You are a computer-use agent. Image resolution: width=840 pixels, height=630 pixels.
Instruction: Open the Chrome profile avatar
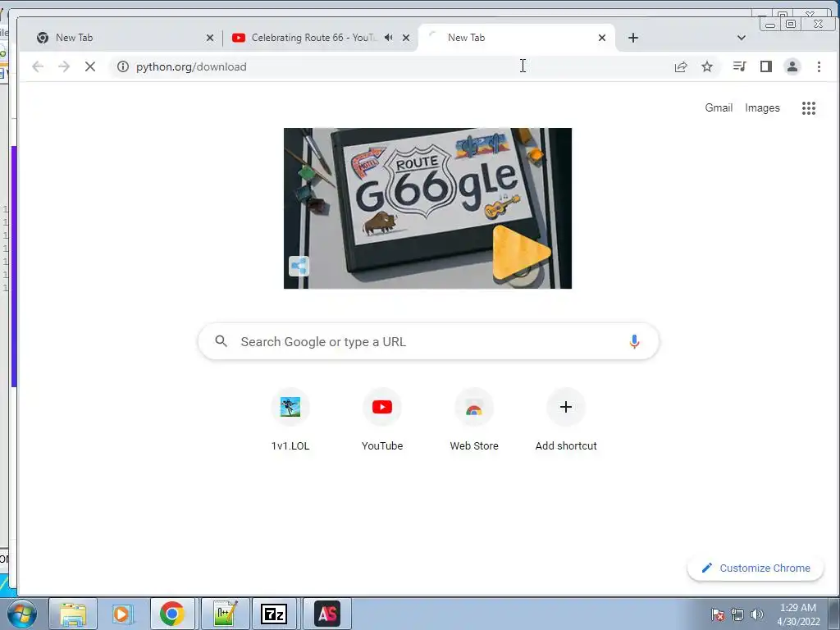tap(792, 66)
